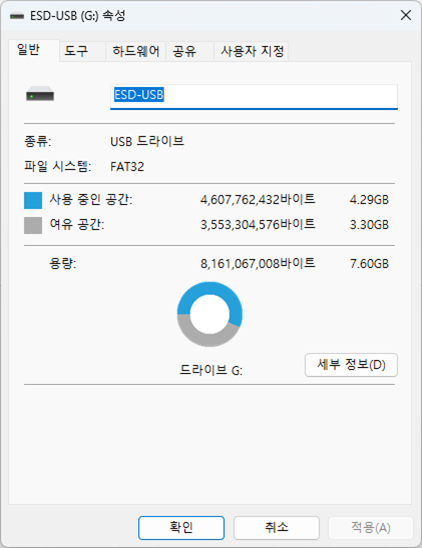Close the ESD-USB properties window
Viewport: 422px width, 548px height.
[406, 15]
